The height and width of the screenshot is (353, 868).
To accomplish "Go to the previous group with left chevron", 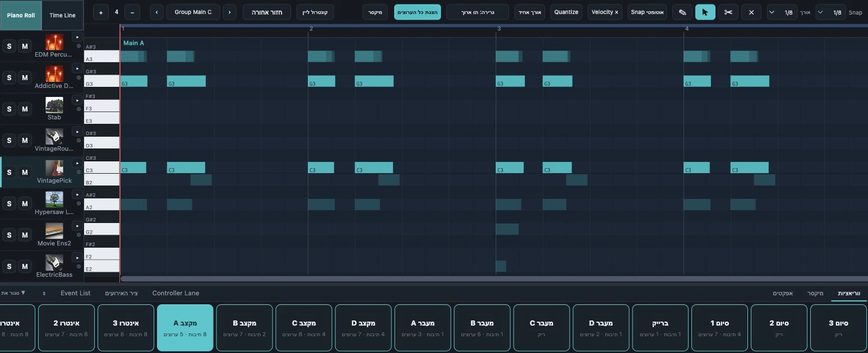I will coord(156,12).
